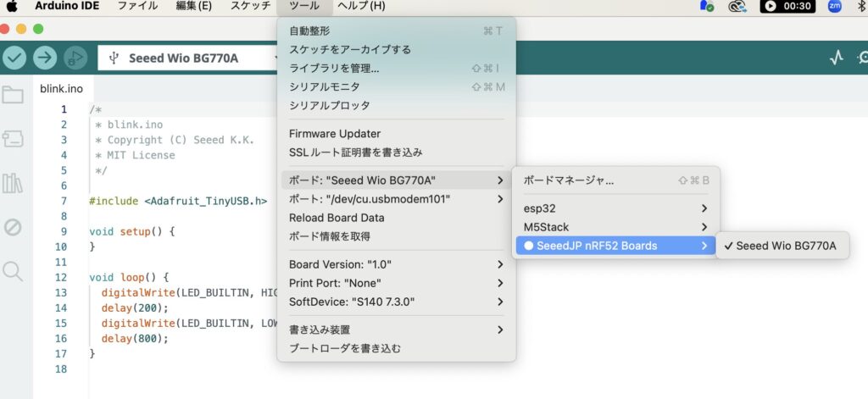Click the screen recording timer 00:30
Image resolution: width=868 pixels, height=399 pixels.
[x=787, y=6]
